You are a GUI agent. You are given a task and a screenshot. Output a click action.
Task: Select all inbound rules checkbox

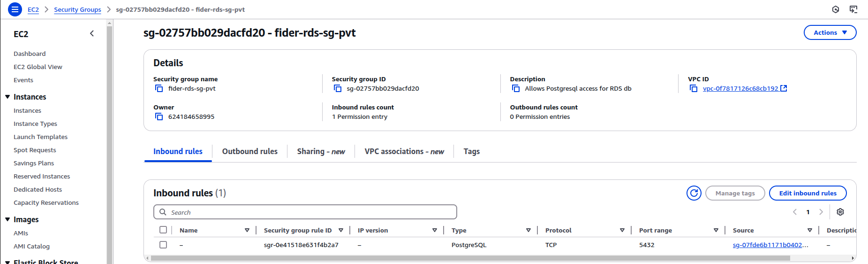(163, 230)
